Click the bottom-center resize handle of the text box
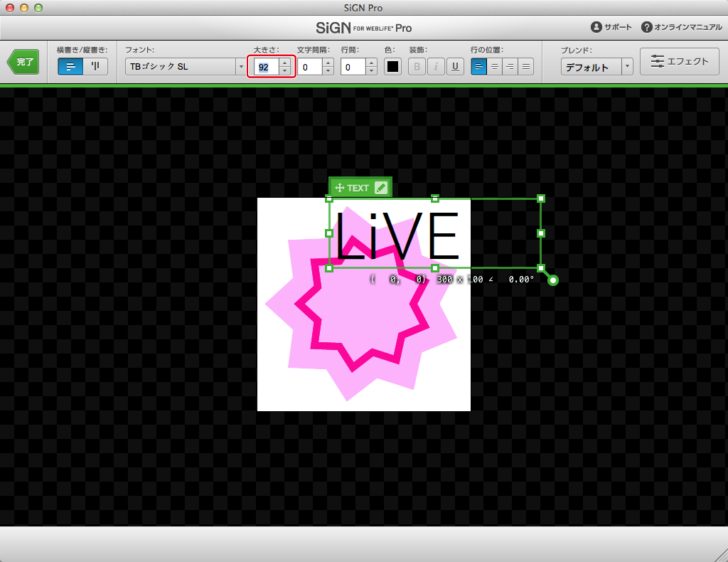728x562 pixels. click(435, 268)
